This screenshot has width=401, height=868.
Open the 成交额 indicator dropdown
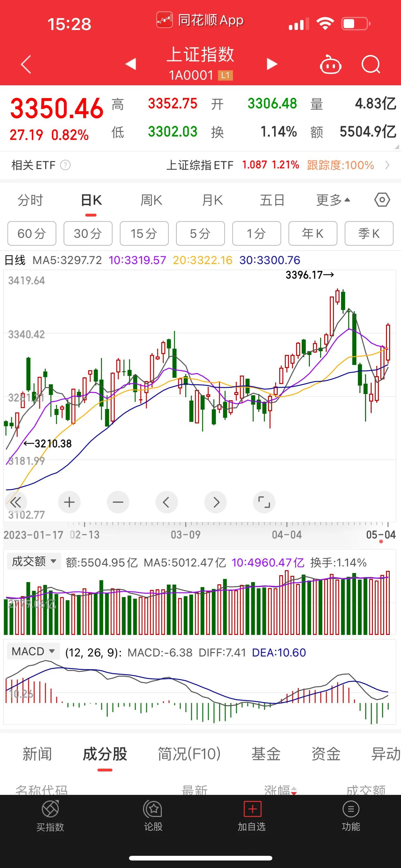34,561
